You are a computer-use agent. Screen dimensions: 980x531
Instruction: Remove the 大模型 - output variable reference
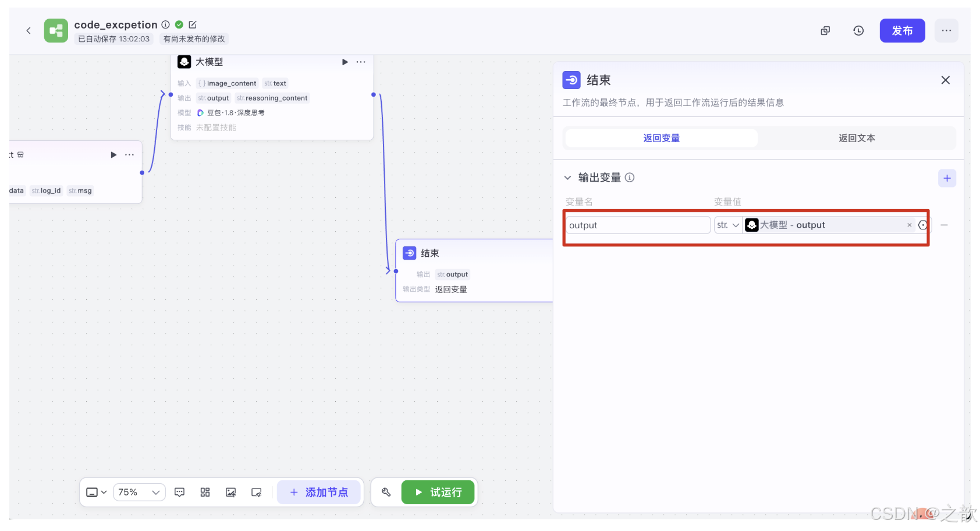tap(908, 225)
